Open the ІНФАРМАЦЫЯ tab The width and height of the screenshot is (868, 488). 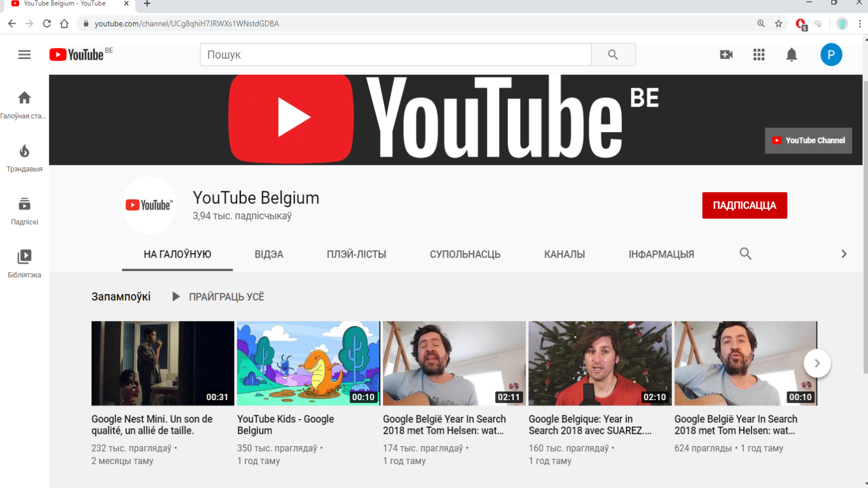pyautogui.click(x=661, y=254)
